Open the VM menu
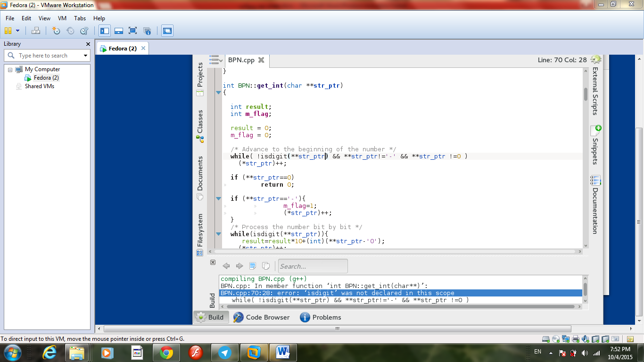This screenshot has height=362, width=644. coord(62,18)
